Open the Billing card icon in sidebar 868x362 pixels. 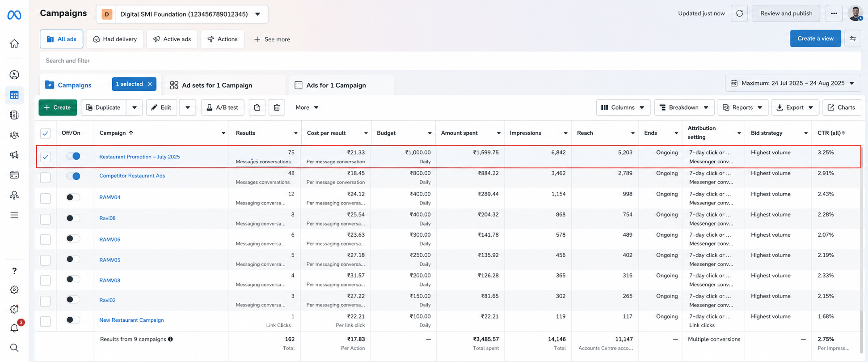tap(14, 175)
